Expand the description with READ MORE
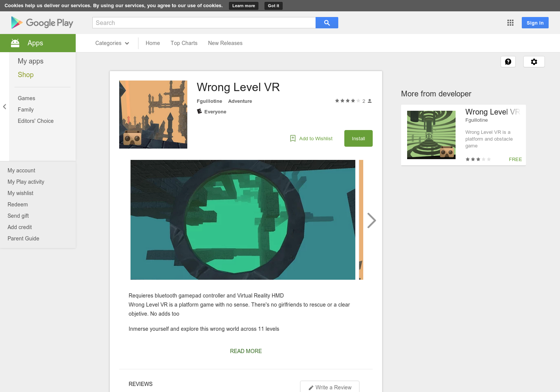The image size is (560, 392). click(246, 351)
